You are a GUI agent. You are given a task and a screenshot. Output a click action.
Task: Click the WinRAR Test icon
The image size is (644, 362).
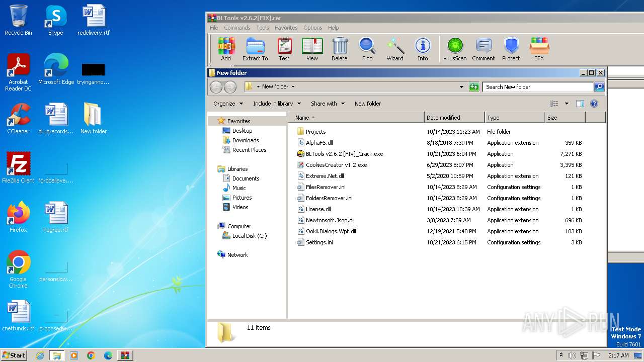pyautogui.click(x=284, y=49)
